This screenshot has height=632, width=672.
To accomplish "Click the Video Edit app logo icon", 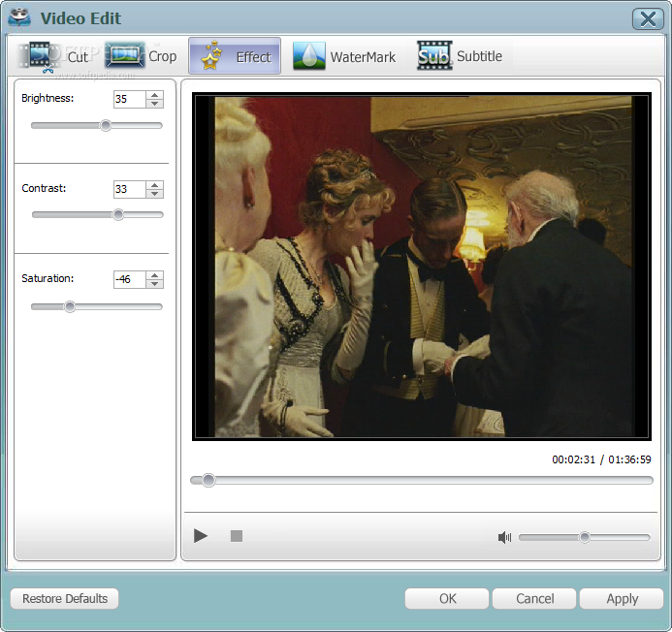I will (x=19, y=17).
